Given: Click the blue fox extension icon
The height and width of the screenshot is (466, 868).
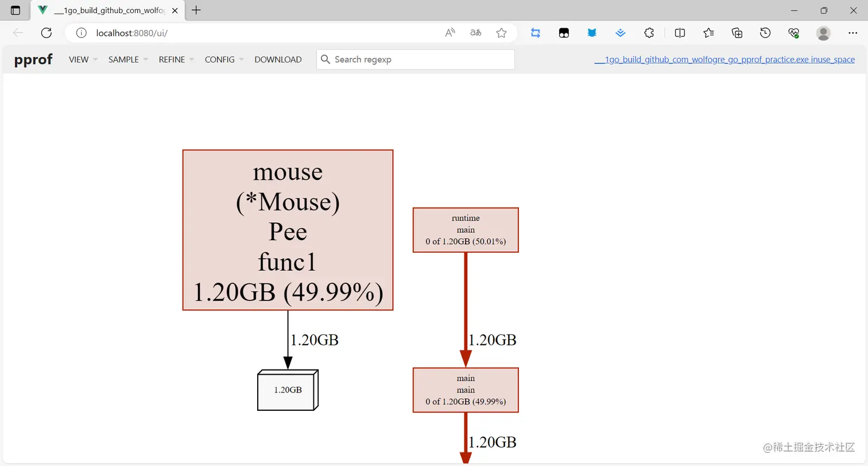Looking at the screenshot, I should coord(592,33).
